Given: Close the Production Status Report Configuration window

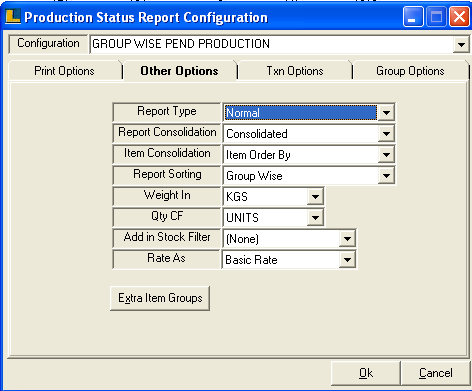Looking at the screenshot, I should point(459,17).
